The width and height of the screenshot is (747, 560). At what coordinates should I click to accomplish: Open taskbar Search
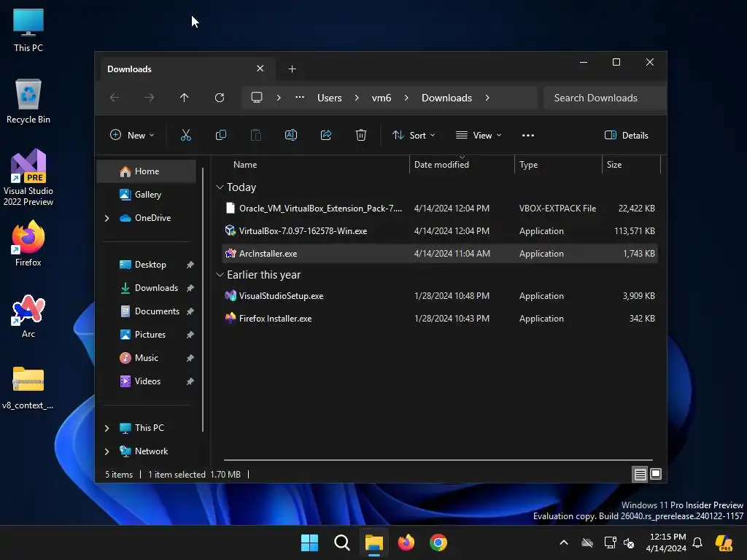[x=341, y=542]
